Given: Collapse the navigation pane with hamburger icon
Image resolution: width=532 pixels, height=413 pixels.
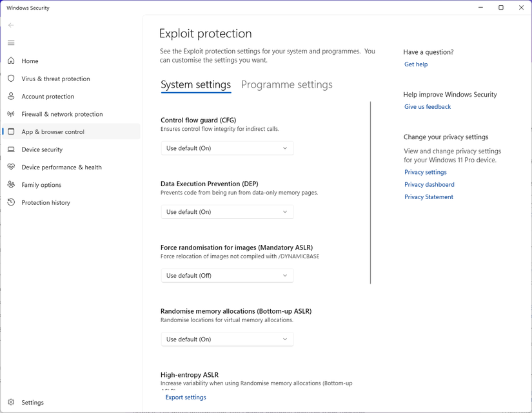Looking at the screenshot, I should coord(11,43).
